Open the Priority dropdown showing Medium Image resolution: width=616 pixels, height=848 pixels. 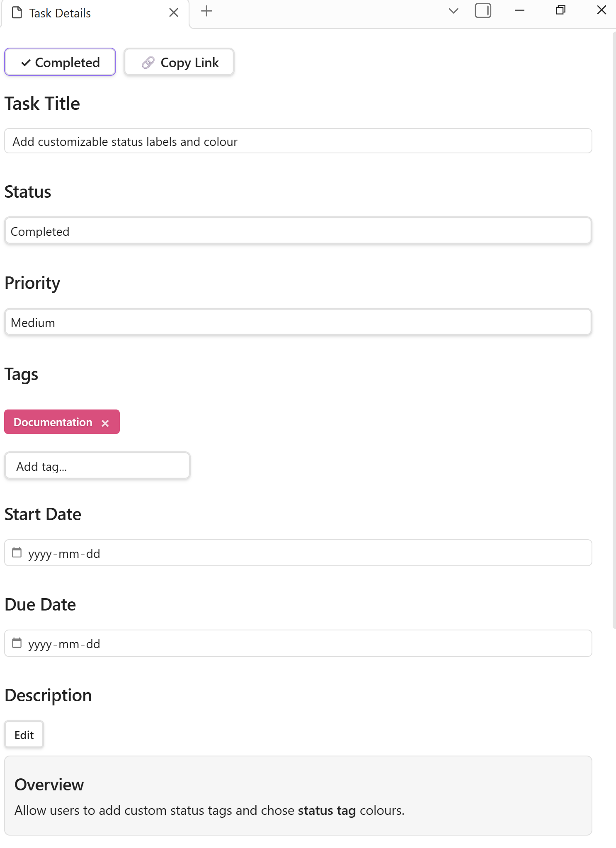click(298, 322)
